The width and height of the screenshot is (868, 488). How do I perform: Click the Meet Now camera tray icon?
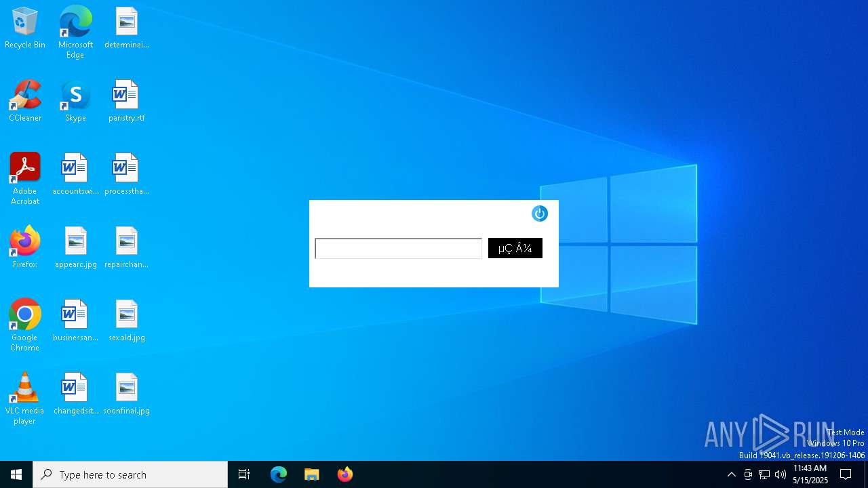click(748, 474)
